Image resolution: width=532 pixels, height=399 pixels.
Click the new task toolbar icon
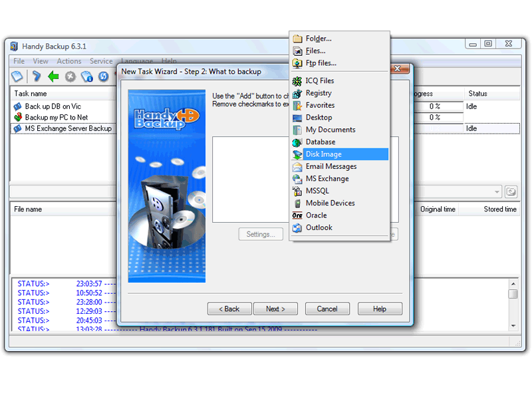[x=17, y=76]
